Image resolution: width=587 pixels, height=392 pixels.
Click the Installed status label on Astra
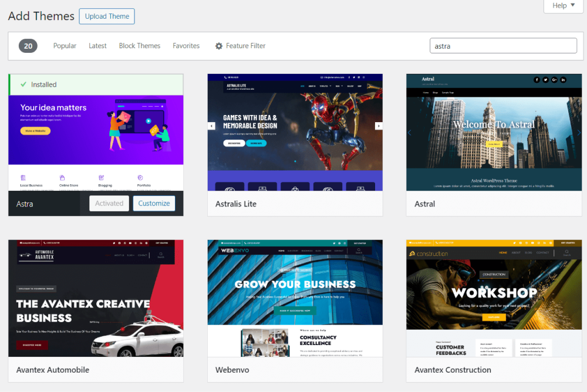click(x=44, y=85)
